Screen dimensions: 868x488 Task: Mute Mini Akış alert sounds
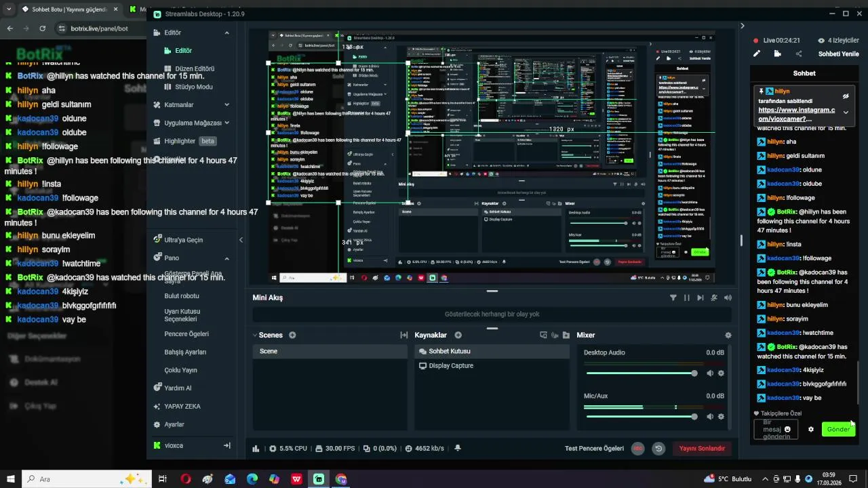point(728,298)
